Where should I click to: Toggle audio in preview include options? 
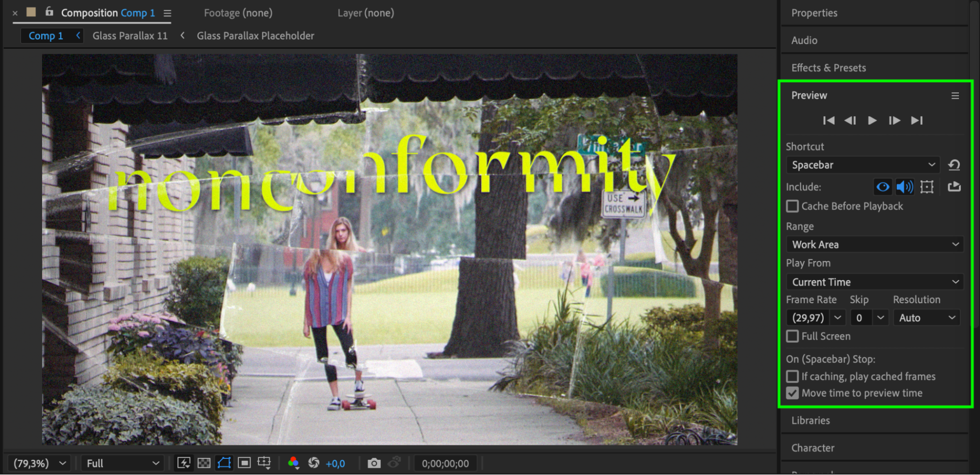pyautogui.click(x=904, y=187)
